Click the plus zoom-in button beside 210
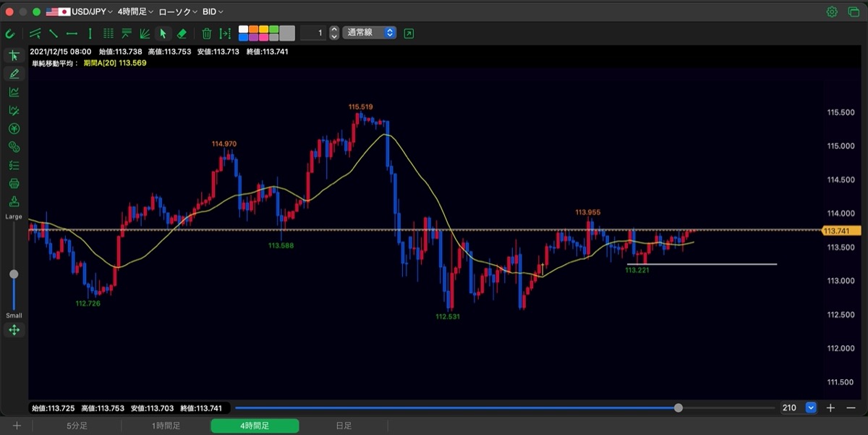Image resolution: width=868 pixels, height=435 pixels. pos(831,407)
